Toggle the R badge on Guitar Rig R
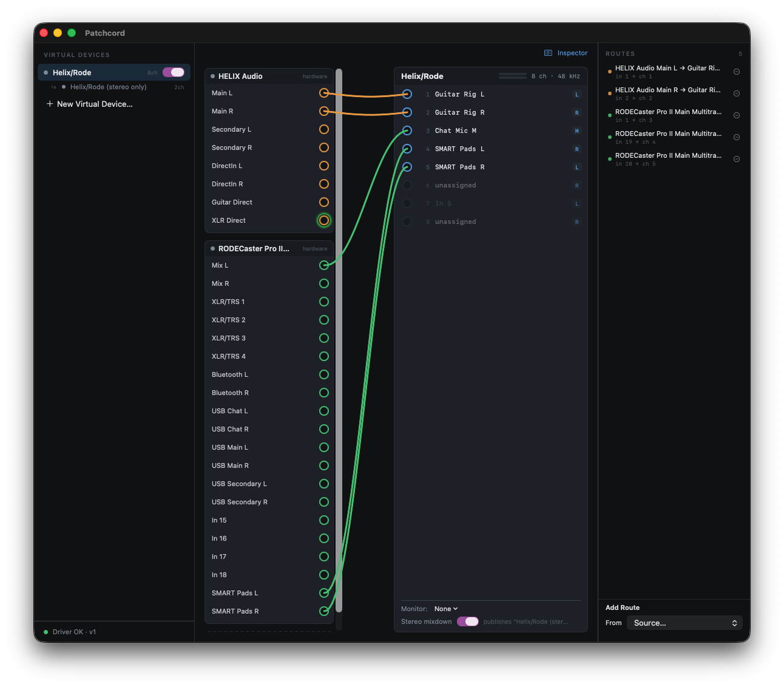Screen dimensions: 784x687 [x=577, y=113]
